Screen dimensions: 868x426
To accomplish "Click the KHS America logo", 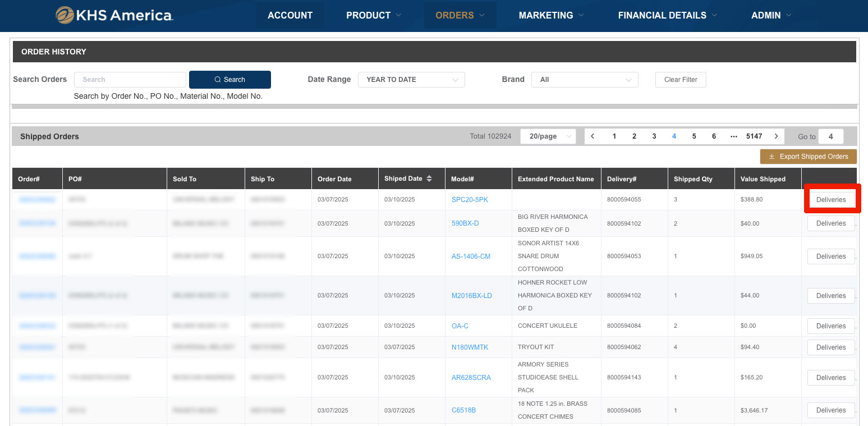I will tap(114, 15).
